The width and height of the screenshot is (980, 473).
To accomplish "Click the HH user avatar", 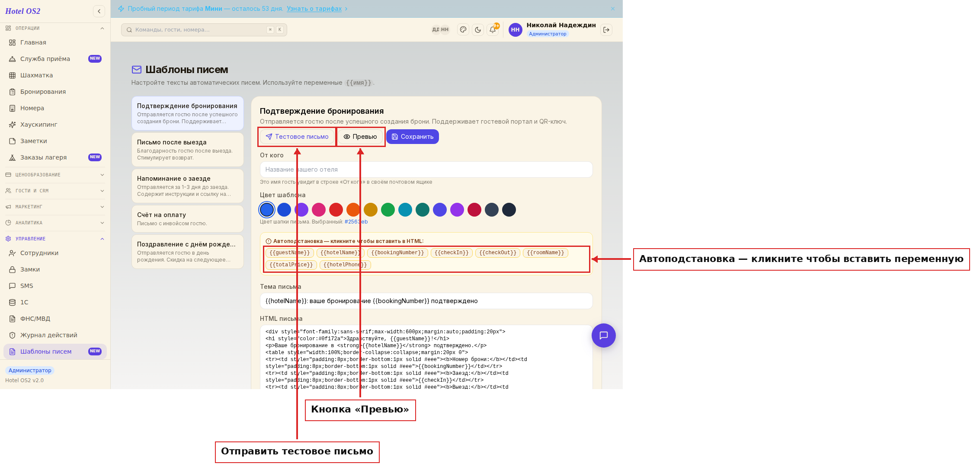I will 515,30.
